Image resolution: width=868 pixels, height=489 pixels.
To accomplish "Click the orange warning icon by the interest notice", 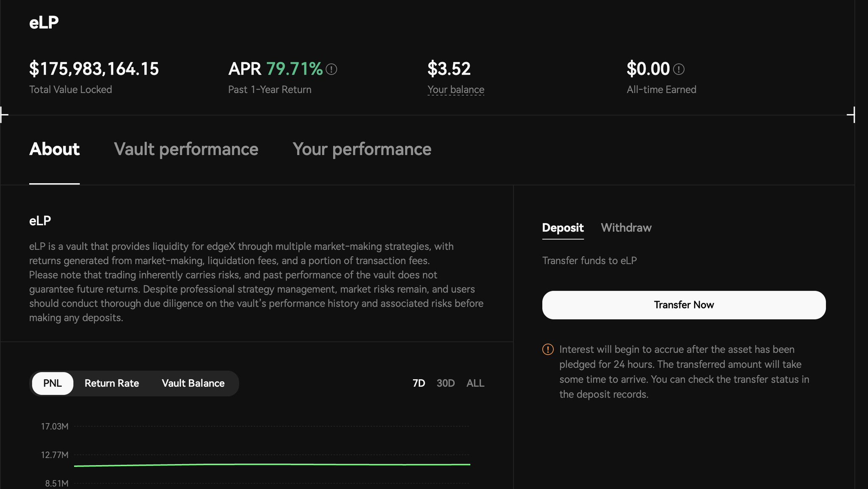I will tap(548, 349).
